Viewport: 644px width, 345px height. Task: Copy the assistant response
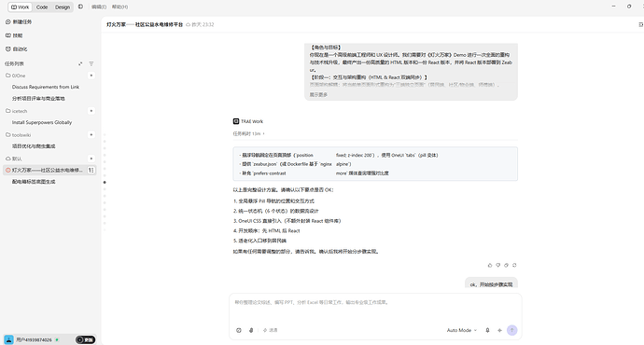tap(506, 265)
